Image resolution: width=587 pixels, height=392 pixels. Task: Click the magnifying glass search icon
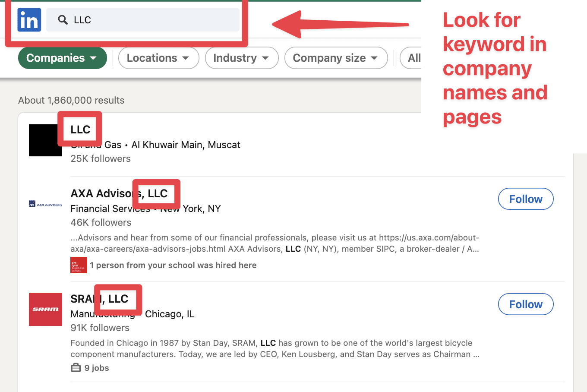click(x=63, y=20)
